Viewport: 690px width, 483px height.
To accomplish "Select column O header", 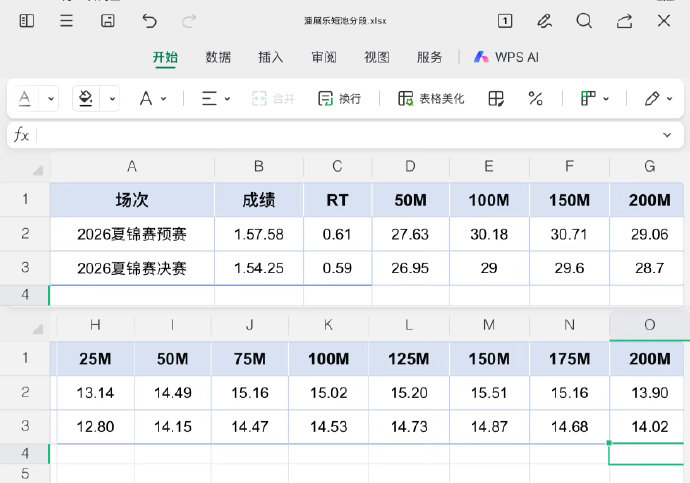I will (650, 325).
